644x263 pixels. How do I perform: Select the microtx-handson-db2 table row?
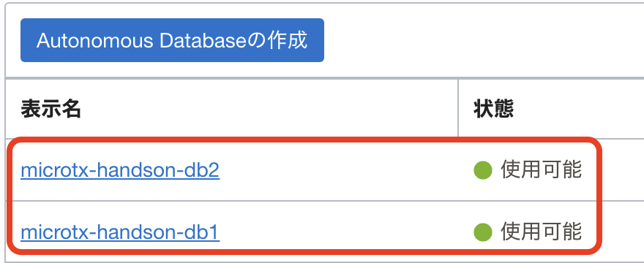(x=324, y=170)
